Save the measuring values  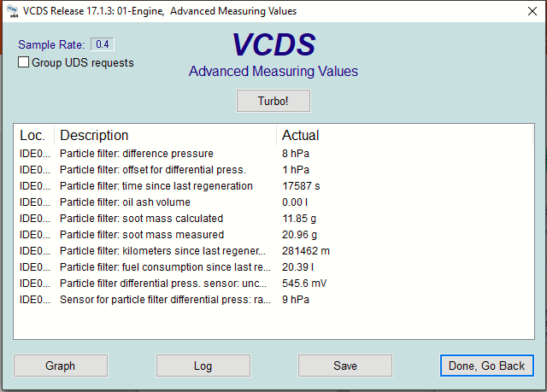(x=345, y=366)
